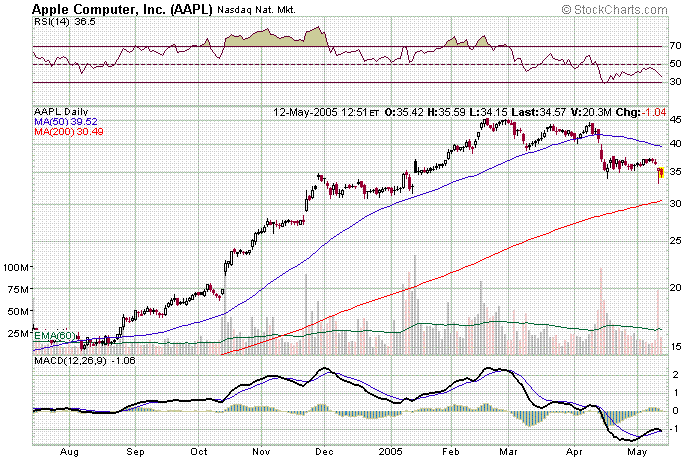Click the yellow-highlighted latest candlestick
Image resolution: width=700 pixels, height=462 pixels.
click(662, 172)
